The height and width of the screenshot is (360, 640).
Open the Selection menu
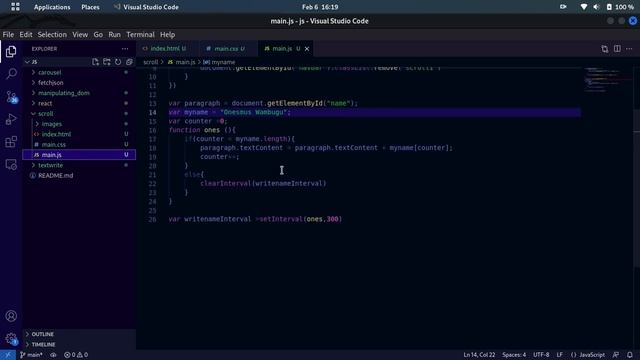(52, 35)
